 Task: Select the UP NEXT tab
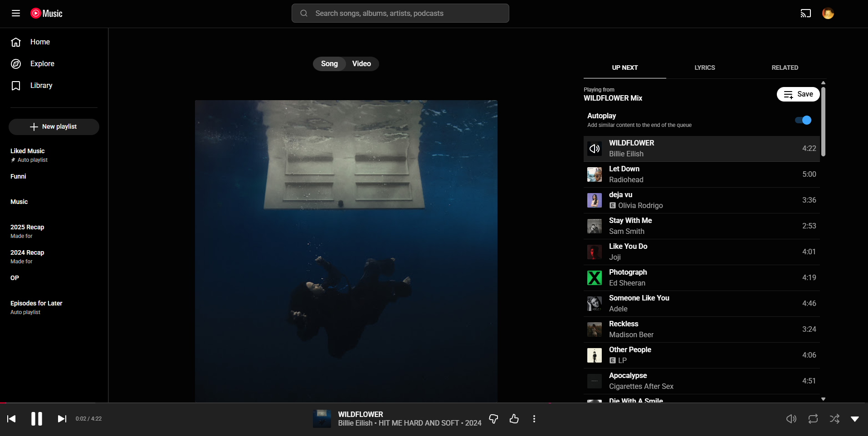(625, 68)
